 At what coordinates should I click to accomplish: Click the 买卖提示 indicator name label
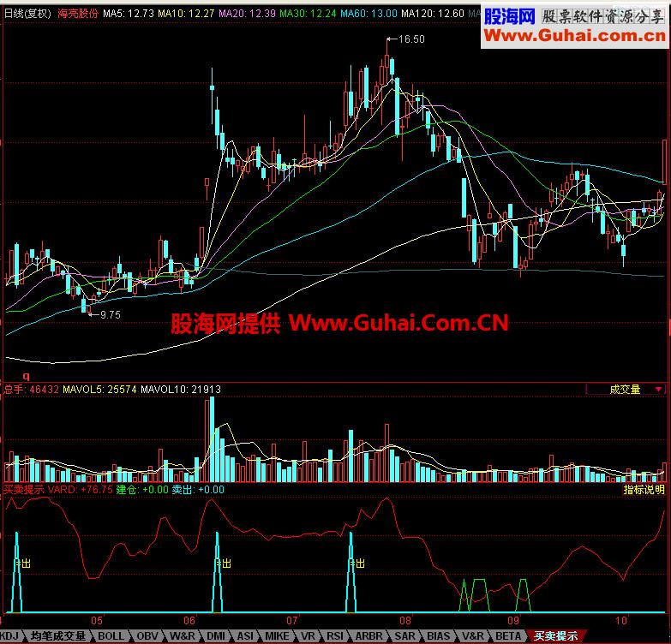tap(24, 490)
